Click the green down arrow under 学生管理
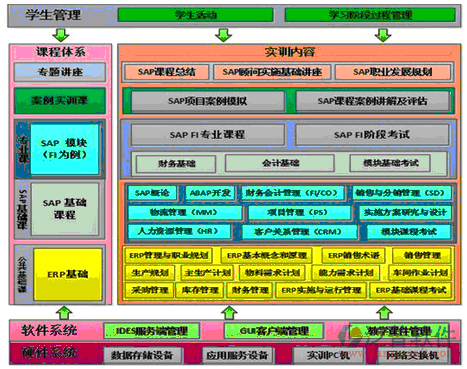 point(61,35)
